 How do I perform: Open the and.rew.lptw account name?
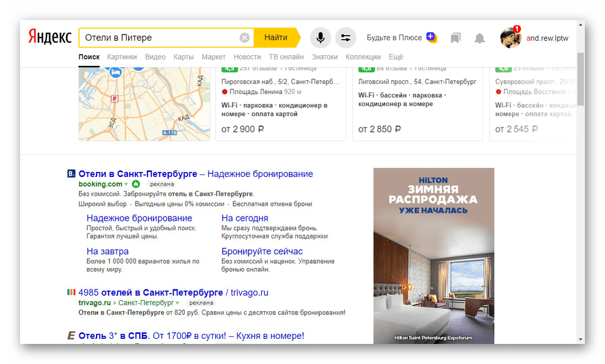click(547, 38)
